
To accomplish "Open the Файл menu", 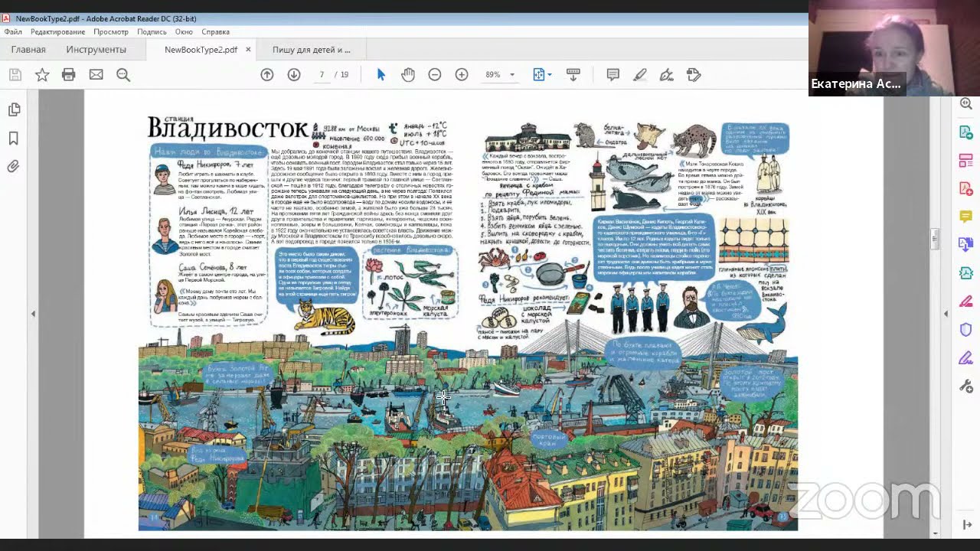I will click(13, 32).
